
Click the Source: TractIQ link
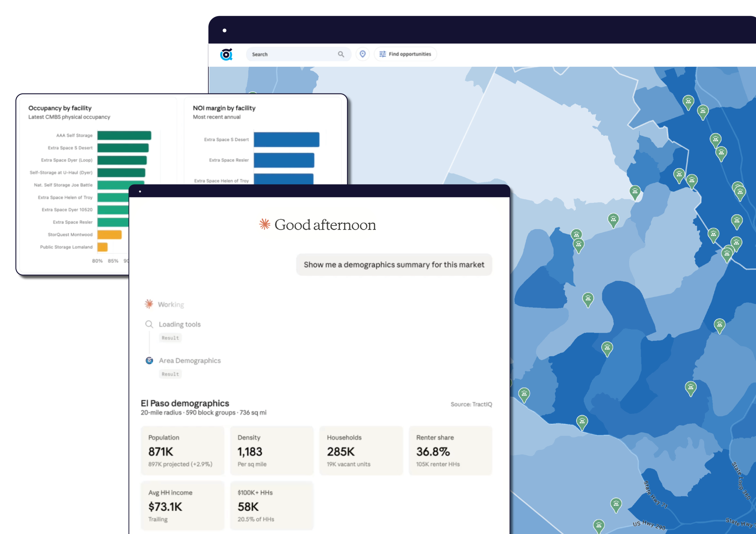coord(471,404)
